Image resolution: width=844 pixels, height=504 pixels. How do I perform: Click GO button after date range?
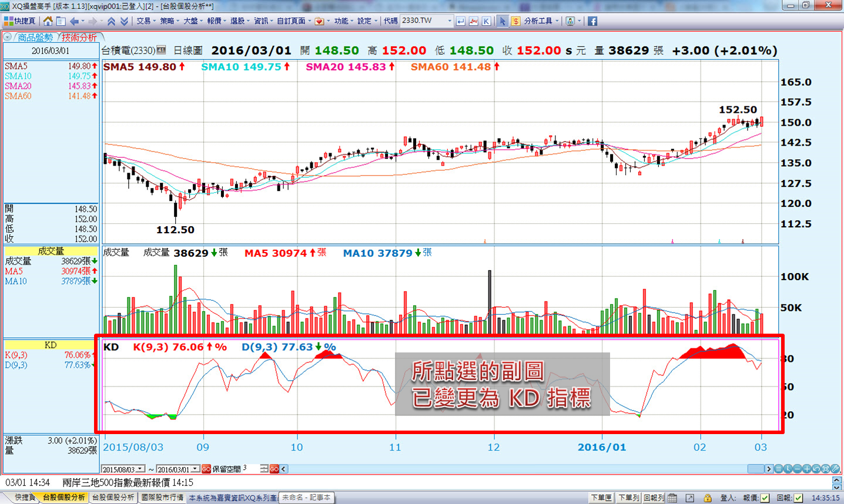(206, 469)
